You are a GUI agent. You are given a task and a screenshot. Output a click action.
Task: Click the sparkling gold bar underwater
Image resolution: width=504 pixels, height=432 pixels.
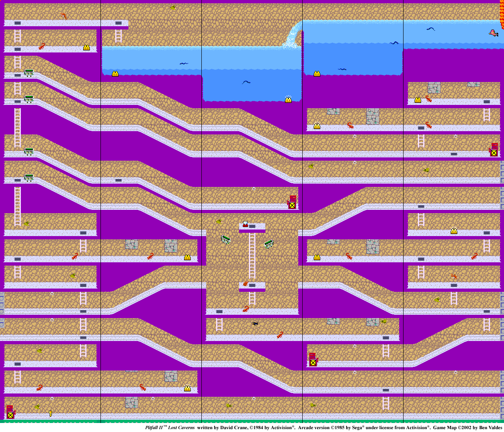(288, 99)
